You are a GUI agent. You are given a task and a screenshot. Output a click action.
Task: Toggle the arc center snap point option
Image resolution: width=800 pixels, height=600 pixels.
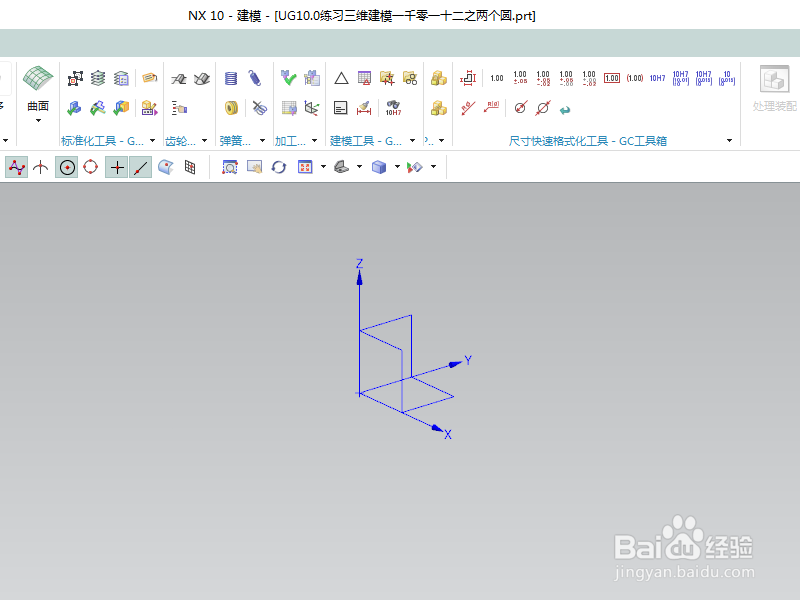67,167
